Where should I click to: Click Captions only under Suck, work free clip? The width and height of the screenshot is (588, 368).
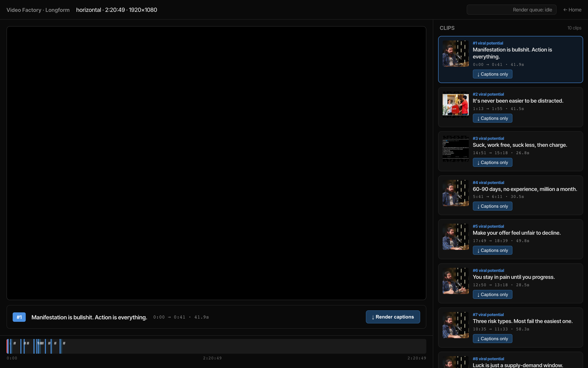492,162
